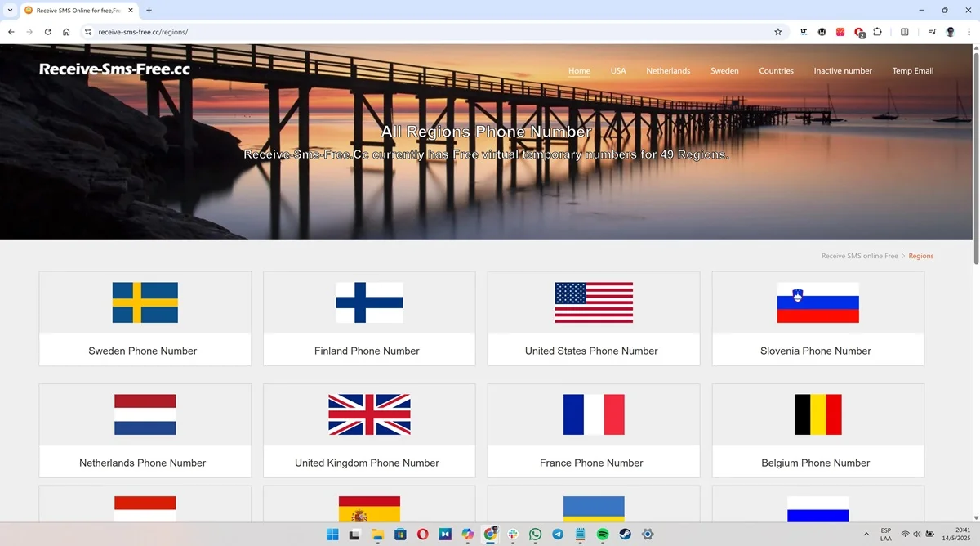
Task: Click the Receive SMS online Free breadcrumb
Action: 859,256
